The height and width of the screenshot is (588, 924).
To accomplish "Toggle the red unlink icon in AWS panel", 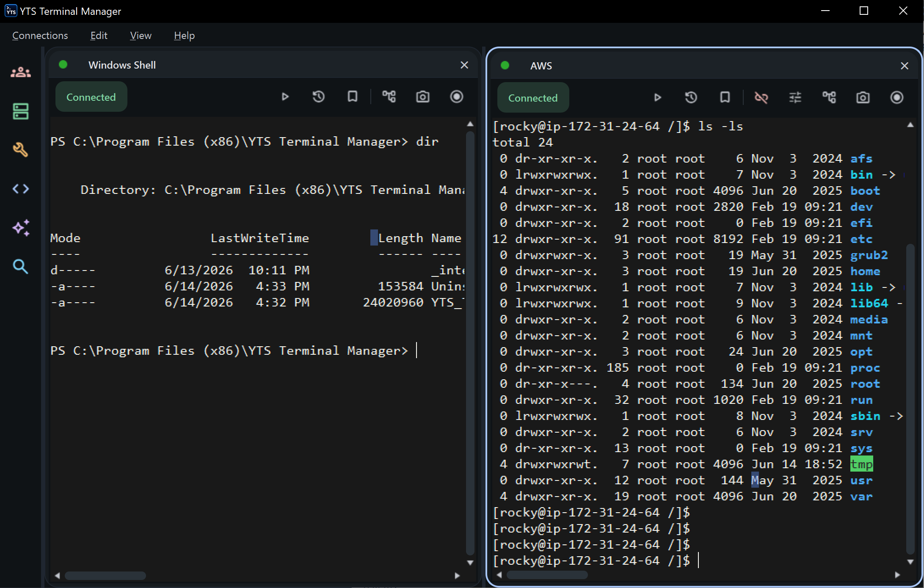I will pos(761,98).
